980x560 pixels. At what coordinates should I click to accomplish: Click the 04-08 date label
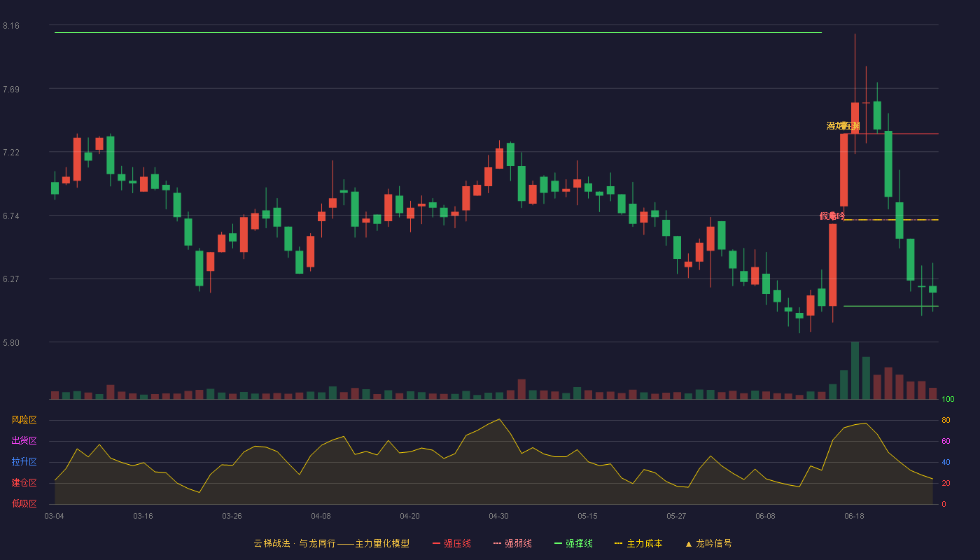(x=321, y=516)
